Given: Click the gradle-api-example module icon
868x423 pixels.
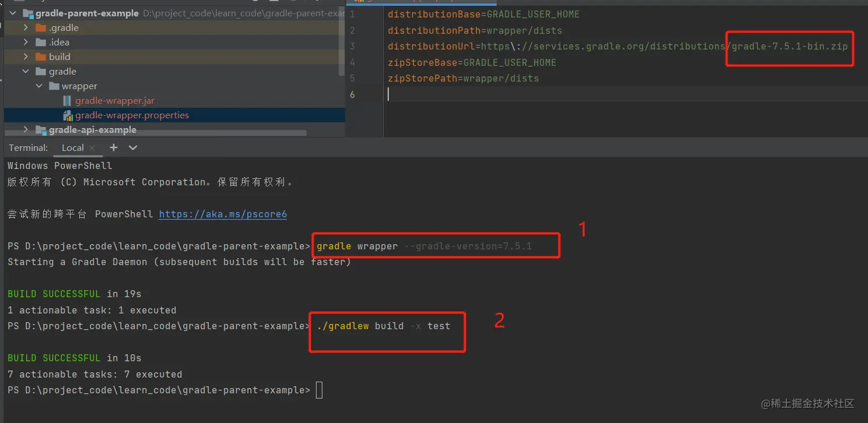Looking at the screenshot, I should tap(41, 129).
